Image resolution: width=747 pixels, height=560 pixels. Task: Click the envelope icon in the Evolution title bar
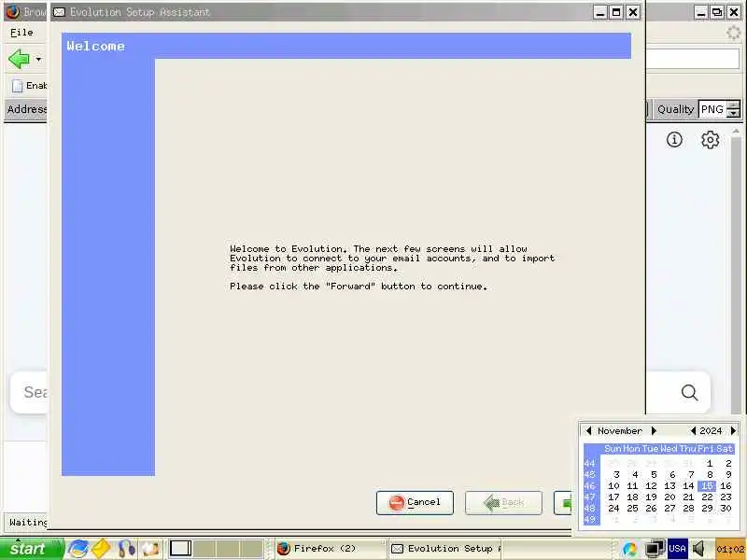[59, 12]
